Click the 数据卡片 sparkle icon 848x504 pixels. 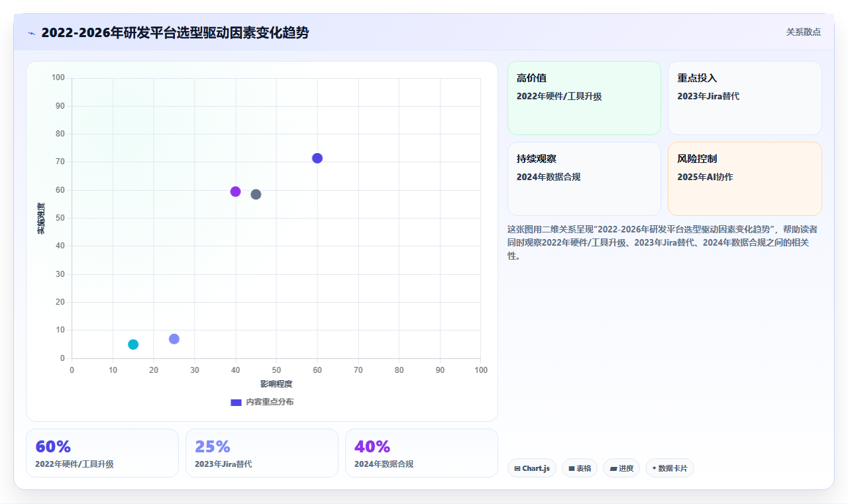click(654, 468)
